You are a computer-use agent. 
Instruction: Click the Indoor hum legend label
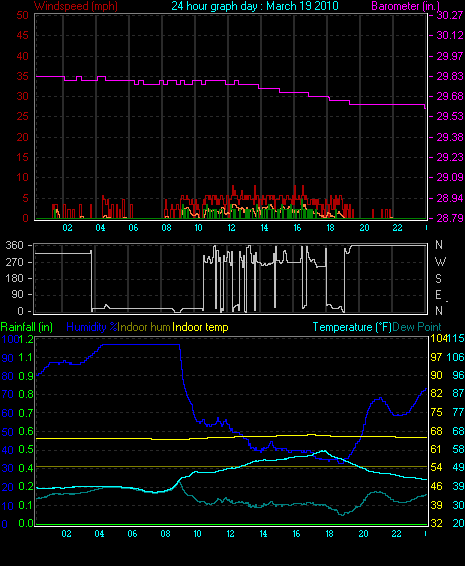[x=144, y=327]
